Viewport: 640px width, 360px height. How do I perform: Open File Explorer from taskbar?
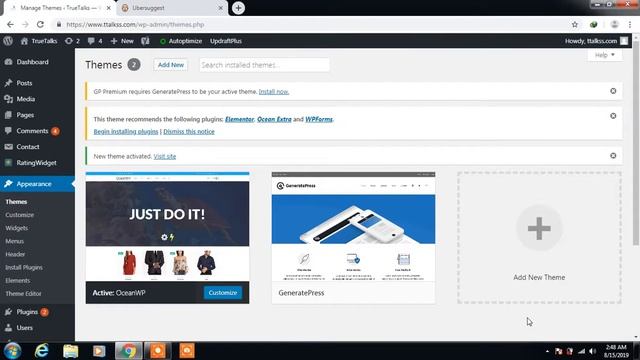coord(70,351)
